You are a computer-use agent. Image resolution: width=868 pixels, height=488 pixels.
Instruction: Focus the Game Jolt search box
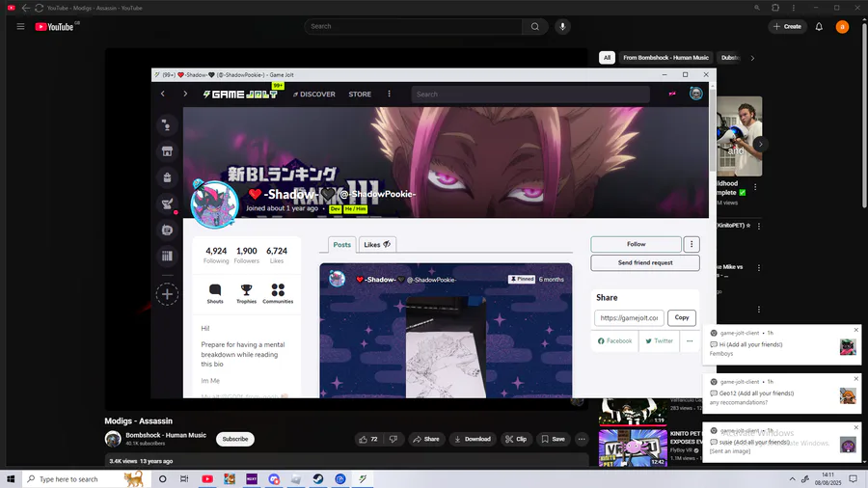[x=530, y=95]
